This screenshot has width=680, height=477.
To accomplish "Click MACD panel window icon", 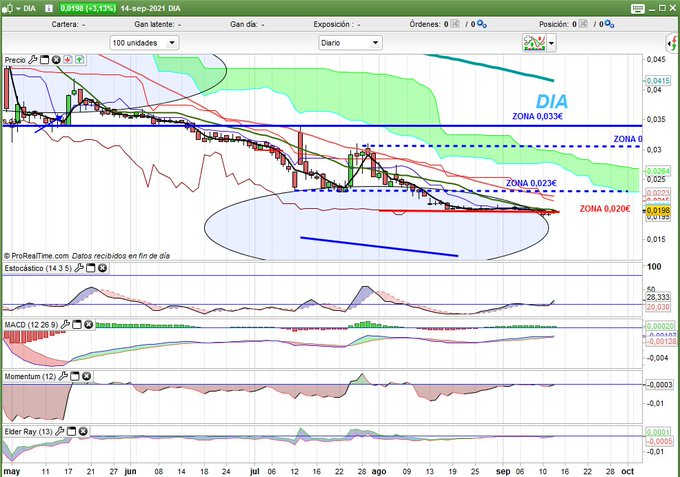I will (x=77, y=324).
